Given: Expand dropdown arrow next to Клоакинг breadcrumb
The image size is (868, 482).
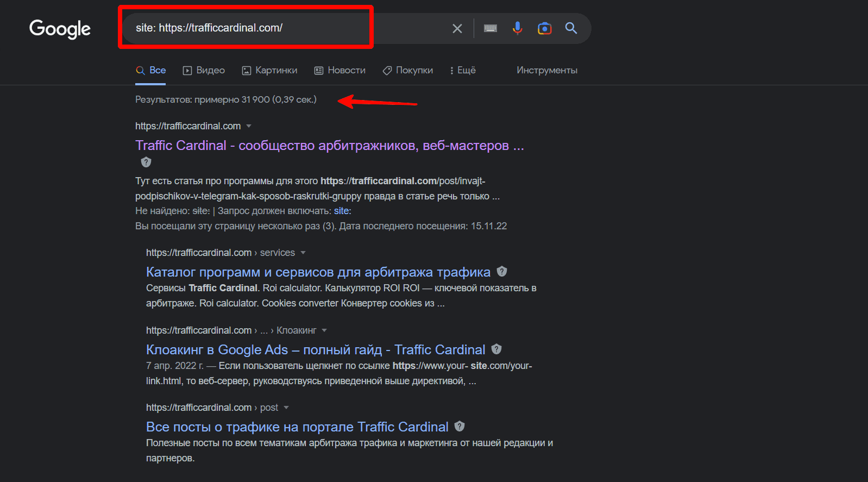Looking at the screenshot, I should (x=324, y=330).
